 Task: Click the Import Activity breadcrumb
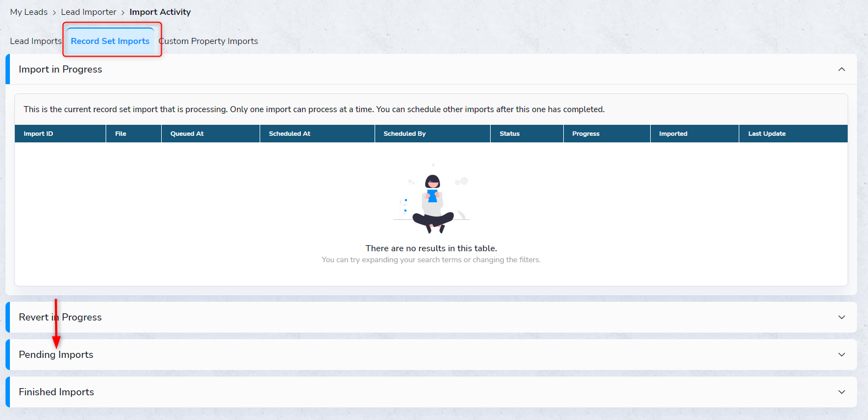(x=160, y=12)
